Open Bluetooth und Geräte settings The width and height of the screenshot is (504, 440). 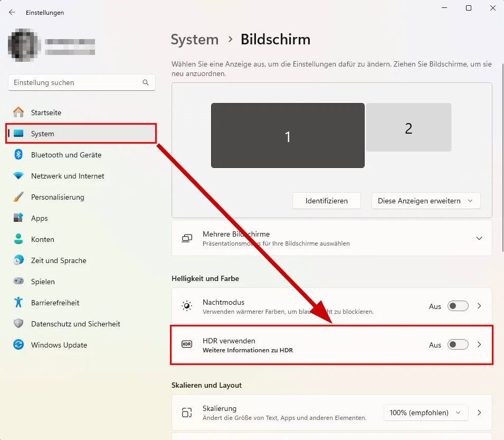tap(66, 155)
